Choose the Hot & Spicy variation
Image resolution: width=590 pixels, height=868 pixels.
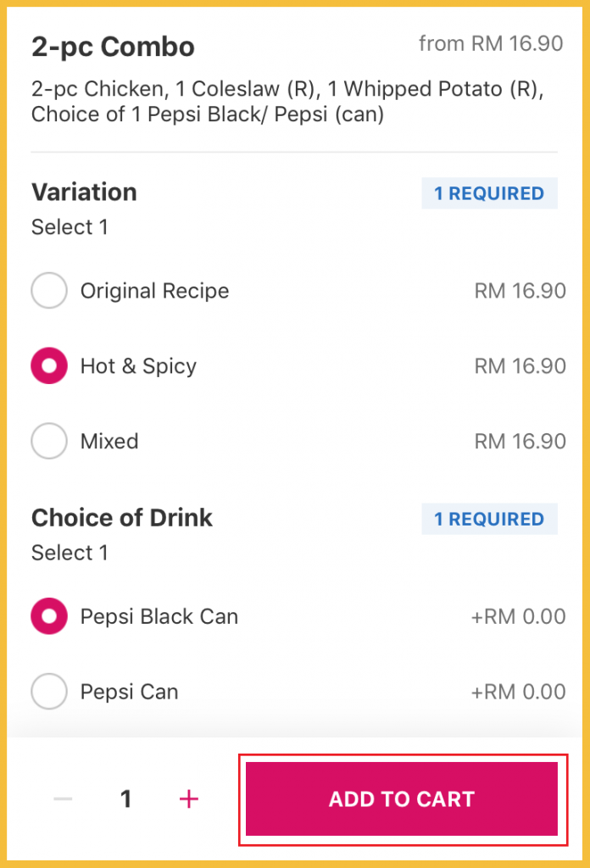click(49, 366)
